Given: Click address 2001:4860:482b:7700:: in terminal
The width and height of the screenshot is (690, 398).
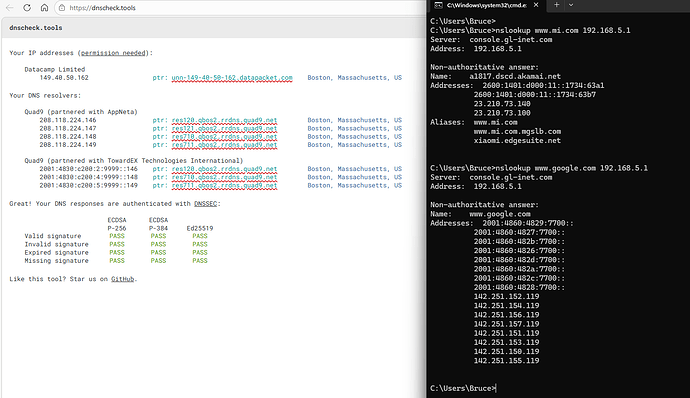Looking at the screenshot, I should pyautogui.click(x=519, y=241).
